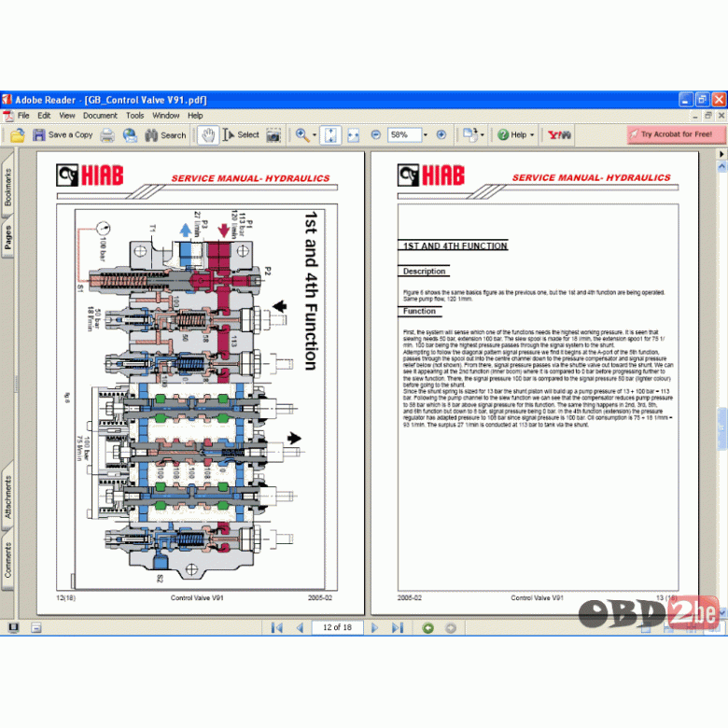Click the Email document icon
The image size is (728, 728).
(x=130, y=135)
